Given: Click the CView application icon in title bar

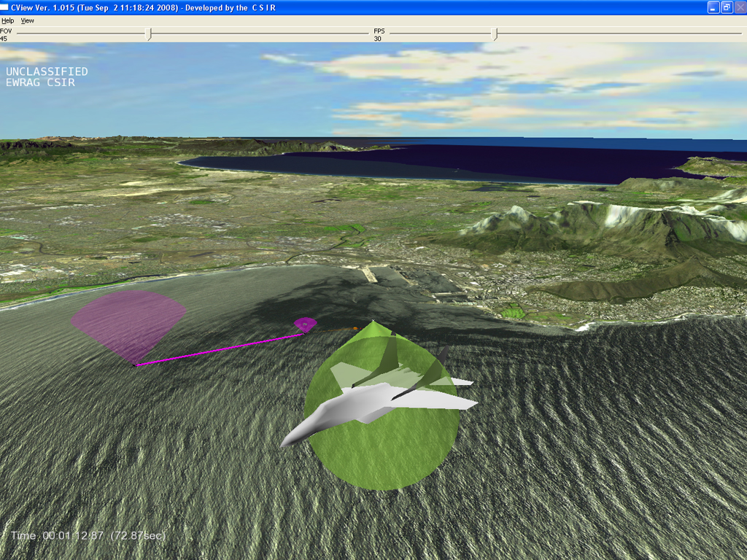Looking at the screenshot, I should click(6, 7).
